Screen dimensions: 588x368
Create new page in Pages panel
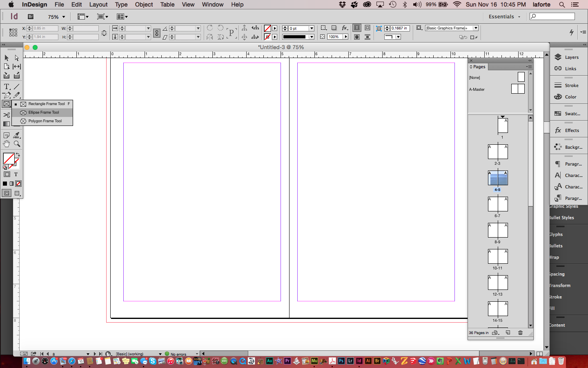point(508,333)
